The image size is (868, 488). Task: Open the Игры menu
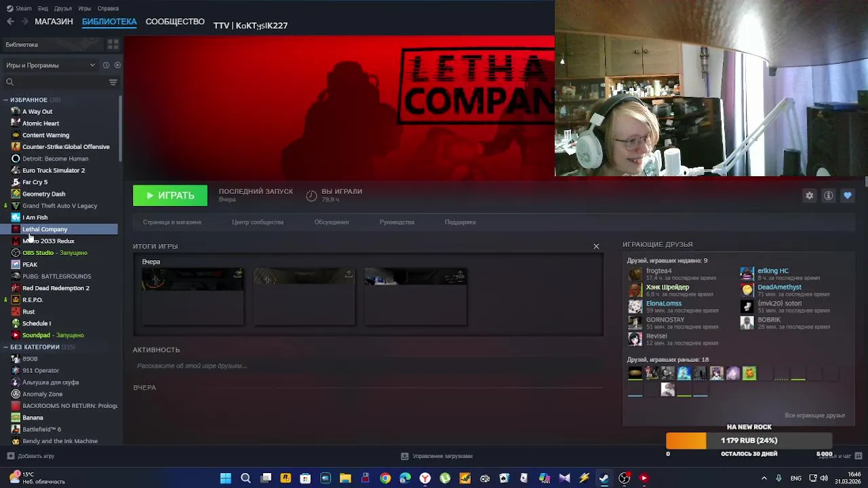coord(85,9)
